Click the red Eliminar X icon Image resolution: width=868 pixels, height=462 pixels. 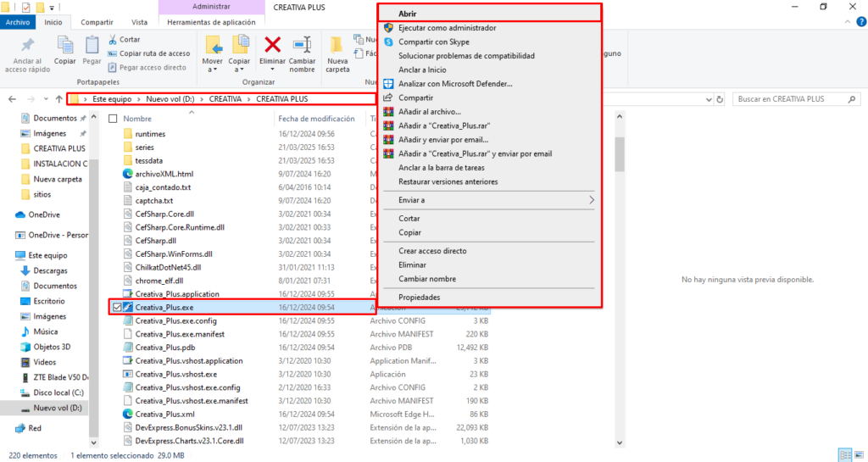click(272, 45)
